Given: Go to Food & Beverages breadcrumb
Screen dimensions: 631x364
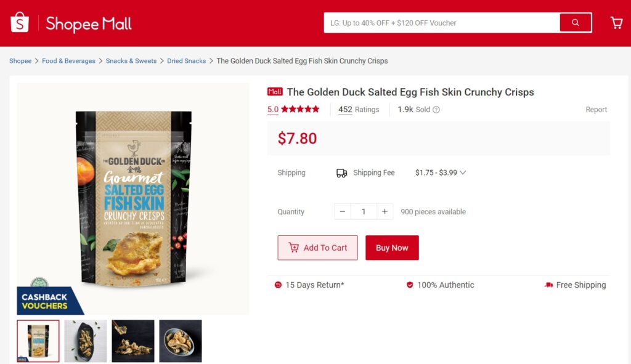Looking at the screenshot, I should [68, 61].
